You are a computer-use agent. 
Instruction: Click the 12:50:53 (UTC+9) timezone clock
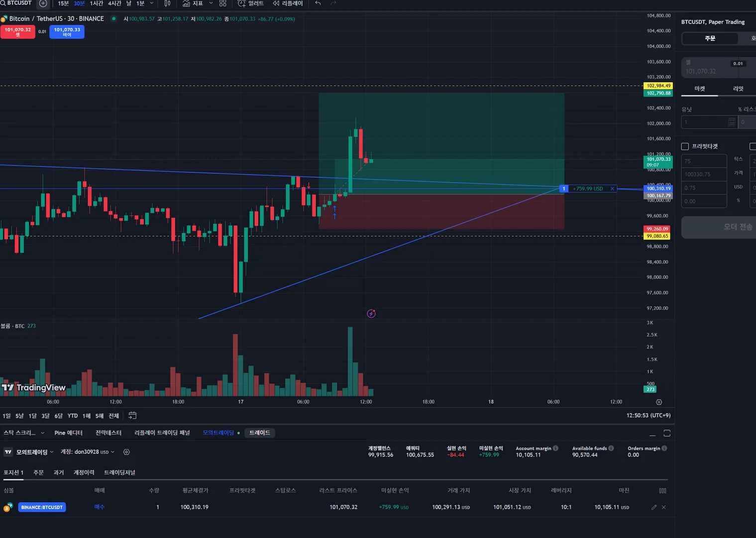coord(648,415)
